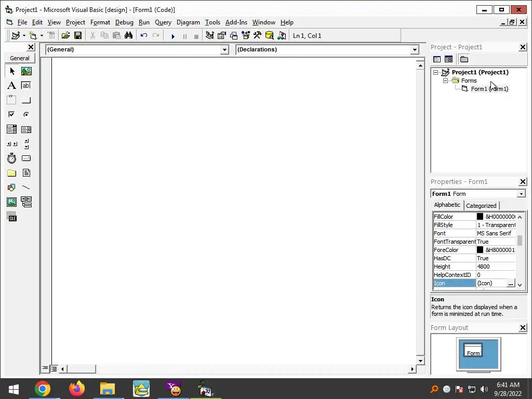Viewport: 532px width, 399px height.
Task: Select the Shape control in the toolbox
Action: coord(11,187)
